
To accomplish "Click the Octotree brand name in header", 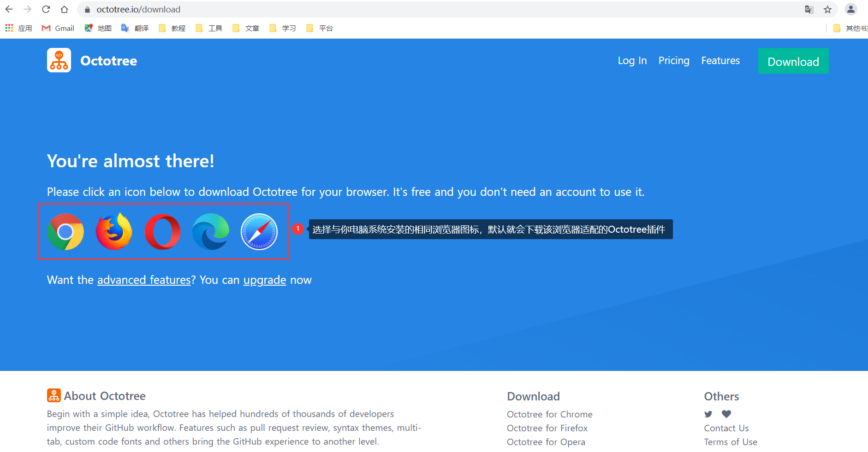I will click(108, 61).
